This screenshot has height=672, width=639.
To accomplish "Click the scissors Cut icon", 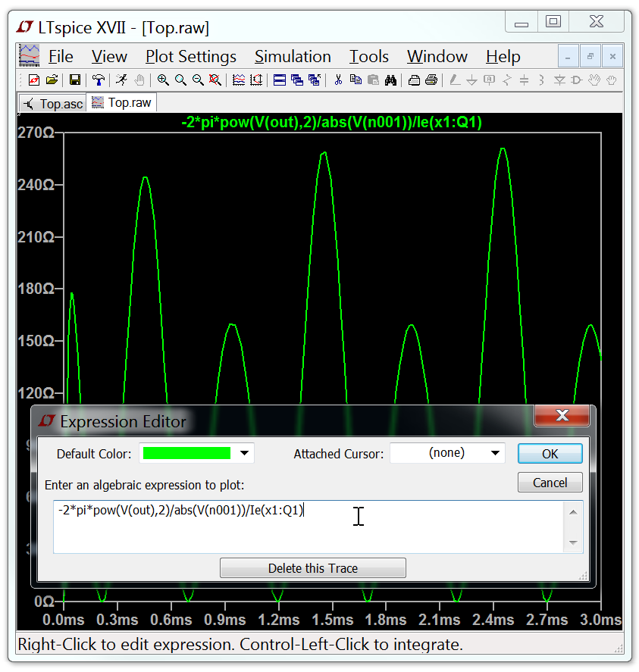I will [x=338, y=80].
